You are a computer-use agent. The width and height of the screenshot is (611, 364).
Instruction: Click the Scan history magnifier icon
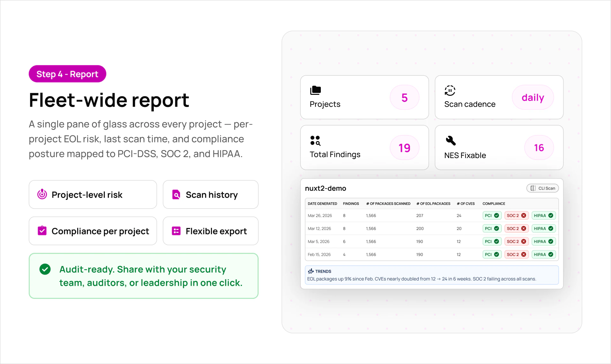pos(176,194)
